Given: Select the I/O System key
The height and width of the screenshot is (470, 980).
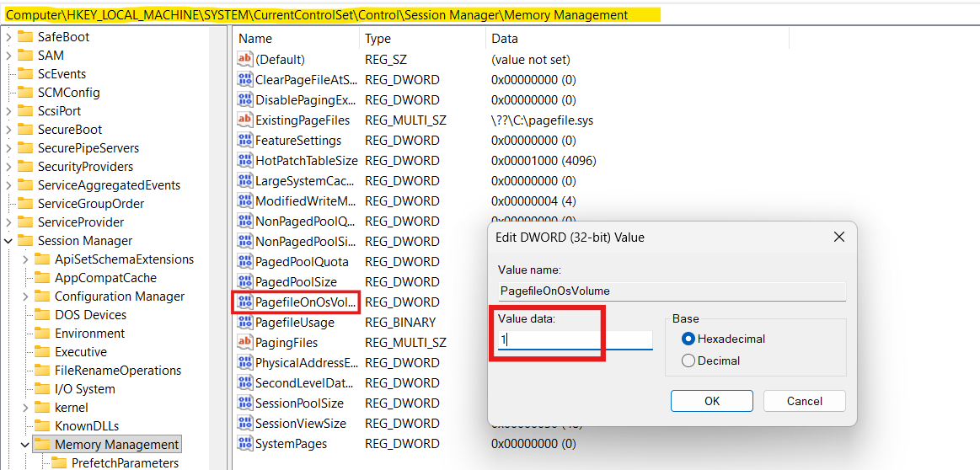Looking at the screenshot, I should point(85,389).
